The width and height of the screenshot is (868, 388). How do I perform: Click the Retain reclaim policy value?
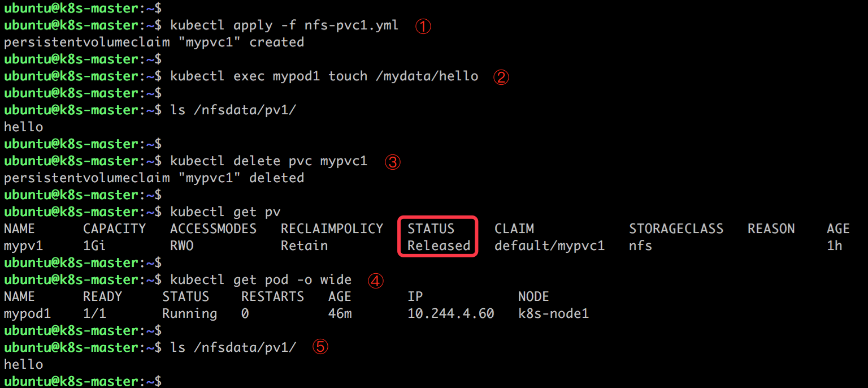tap(304, 245)
